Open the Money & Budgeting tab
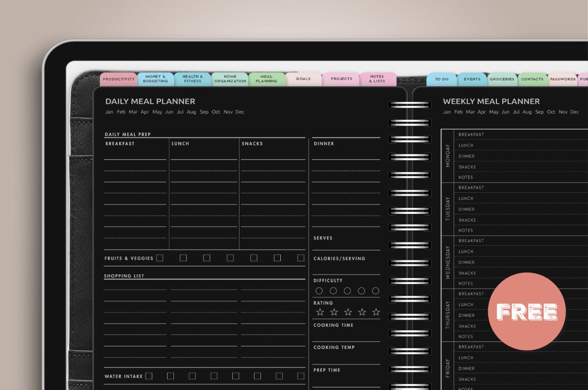Viewport: 588px width, 390px height. coord(156,79)
